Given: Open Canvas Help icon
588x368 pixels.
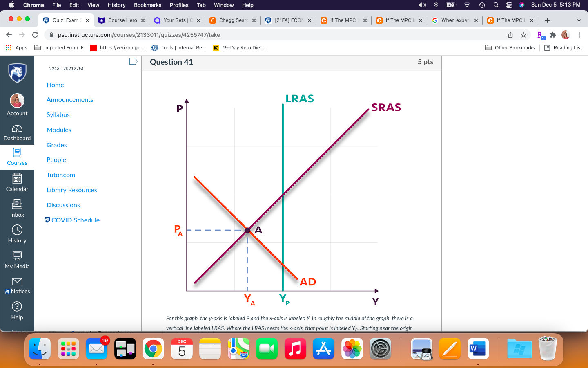Looking at the screenshot, I should pyautogui.click(x=17, y=307).
